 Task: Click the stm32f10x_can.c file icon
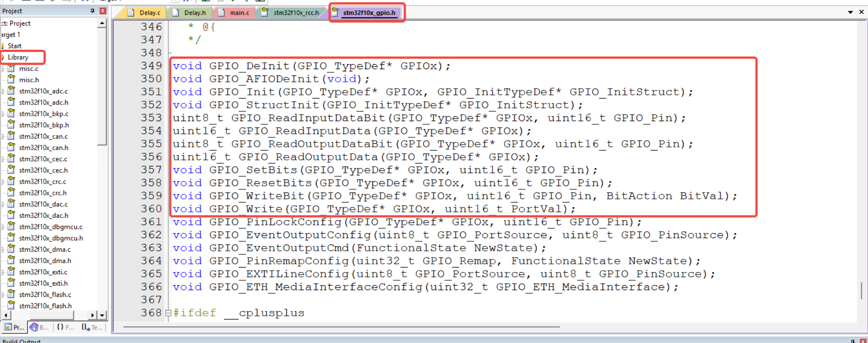(12, 136)
